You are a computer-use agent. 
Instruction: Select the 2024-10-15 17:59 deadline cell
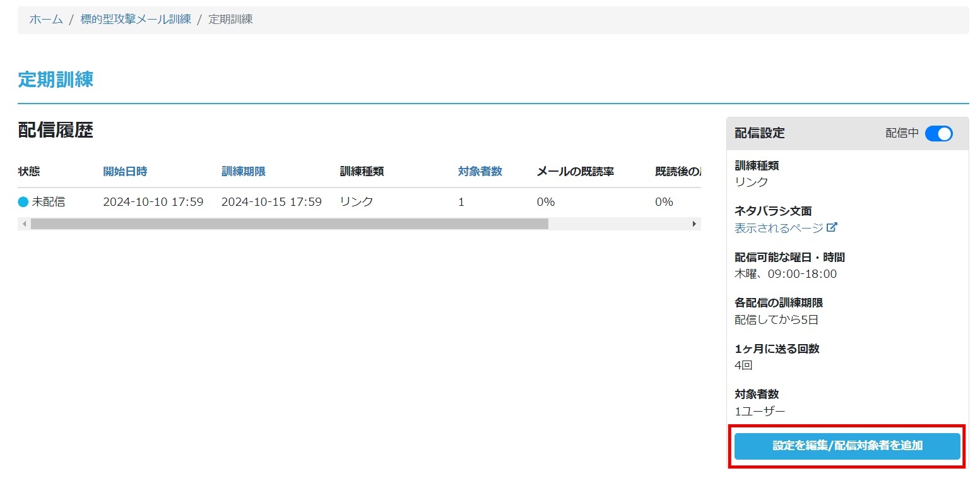click(271, 202)
